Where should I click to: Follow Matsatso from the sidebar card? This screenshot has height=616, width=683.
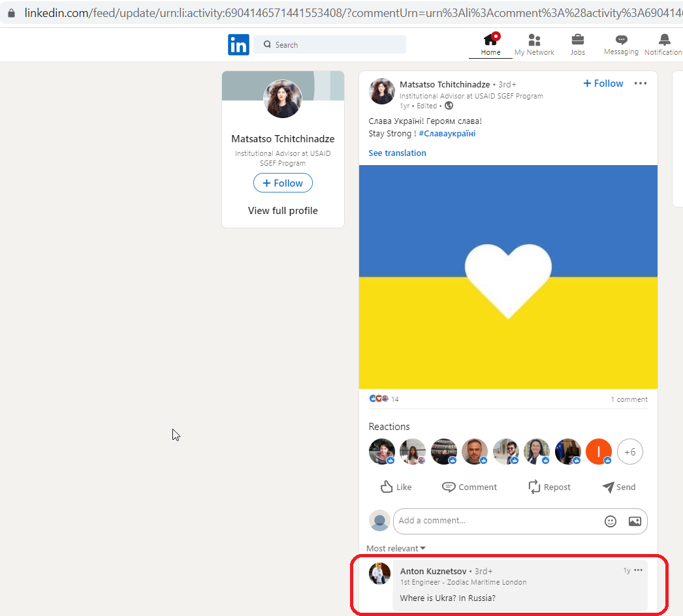coord(283,183)
